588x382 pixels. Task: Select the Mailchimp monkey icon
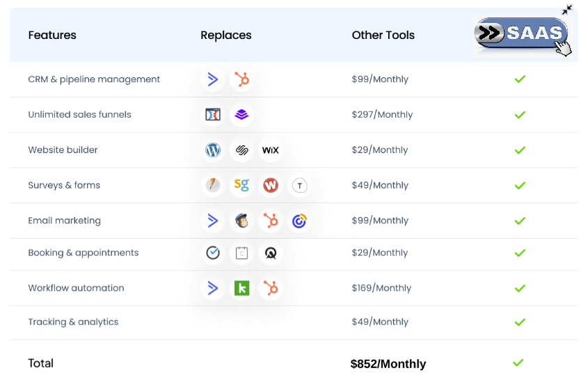pos(241,221)
